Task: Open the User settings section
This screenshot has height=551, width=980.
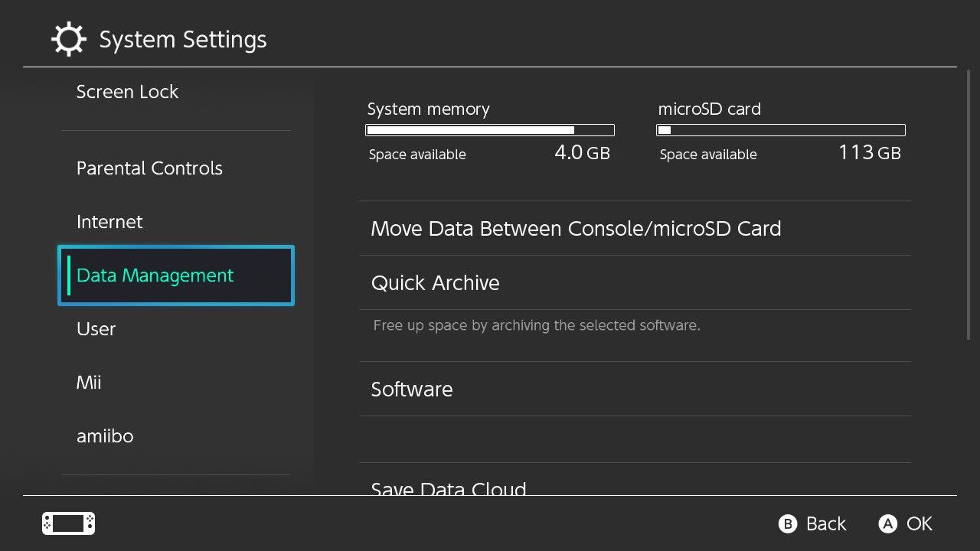Action: coord(176,329)
